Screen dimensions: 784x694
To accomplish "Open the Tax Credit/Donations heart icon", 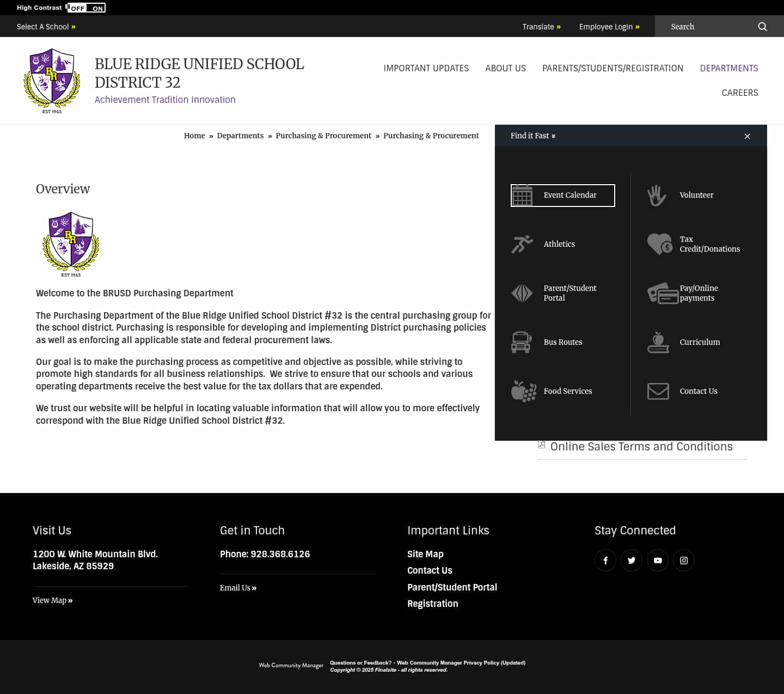I will pos(659,244).
